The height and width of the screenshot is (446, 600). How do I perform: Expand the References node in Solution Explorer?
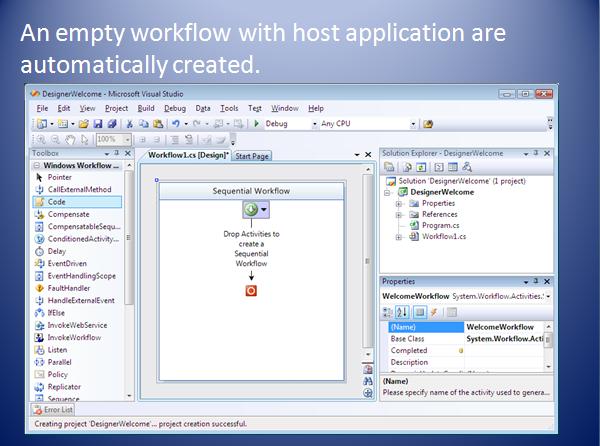tap(399, 214)
